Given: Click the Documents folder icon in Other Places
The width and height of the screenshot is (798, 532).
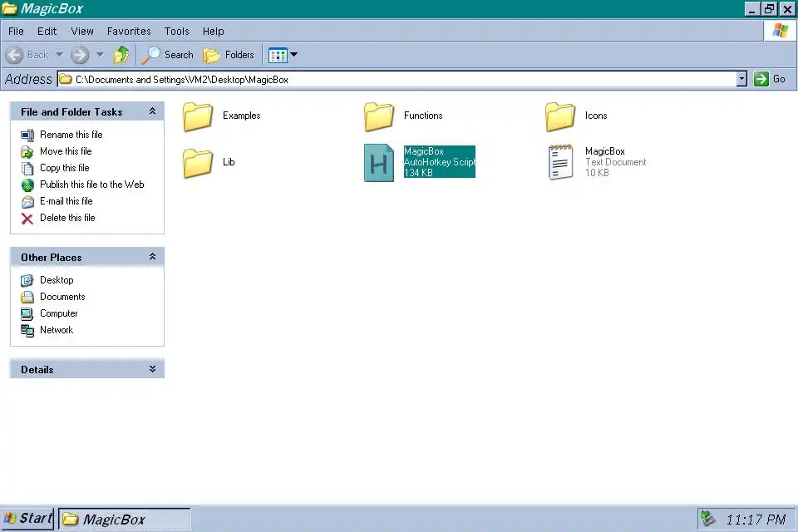Looking at the screenshot, I should click(27, 298).
